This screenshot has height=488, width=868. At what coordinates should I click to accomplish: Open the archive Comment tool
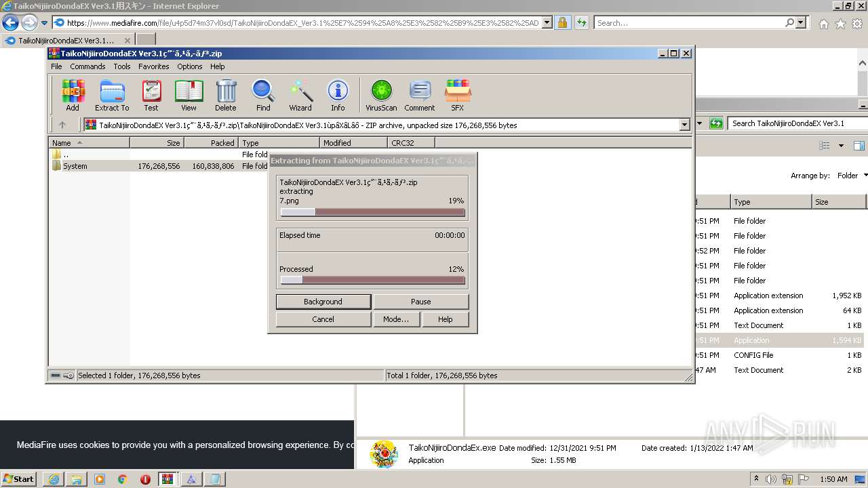click(x=420, y=95)
